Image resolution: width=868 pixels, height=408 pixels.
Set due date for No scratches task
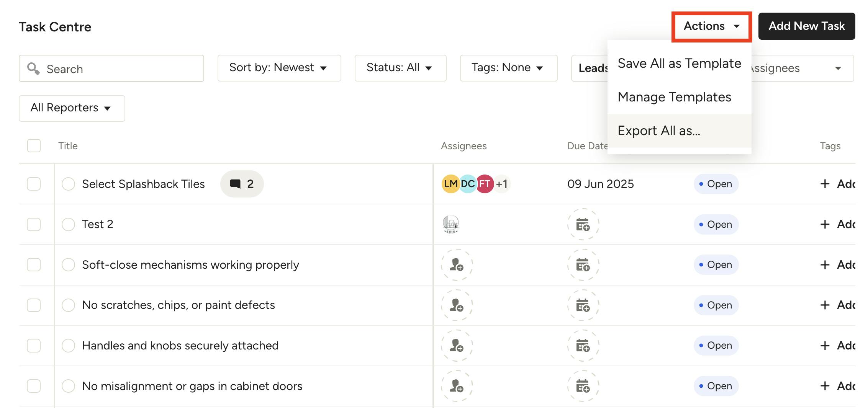tap(583, 305)
